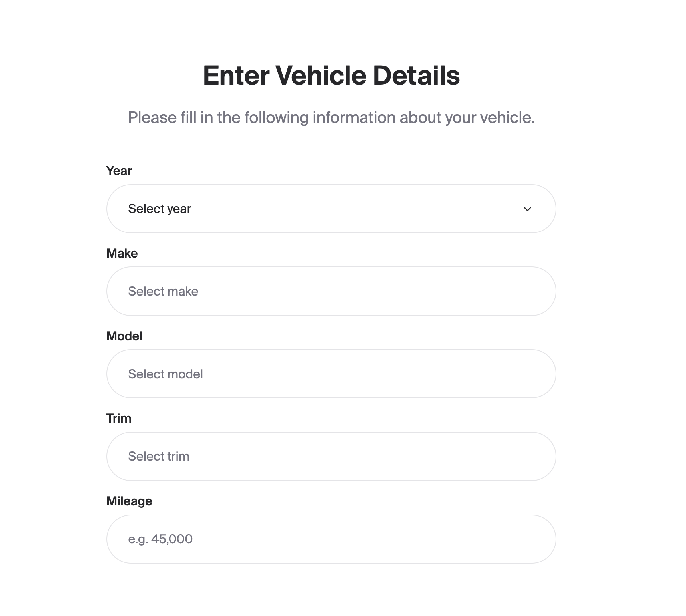Click the 'e.g. 45,000' placeholder text
The width and height of the screenshot is (686, 616).
pyautogui.click(x=160, y=539)
